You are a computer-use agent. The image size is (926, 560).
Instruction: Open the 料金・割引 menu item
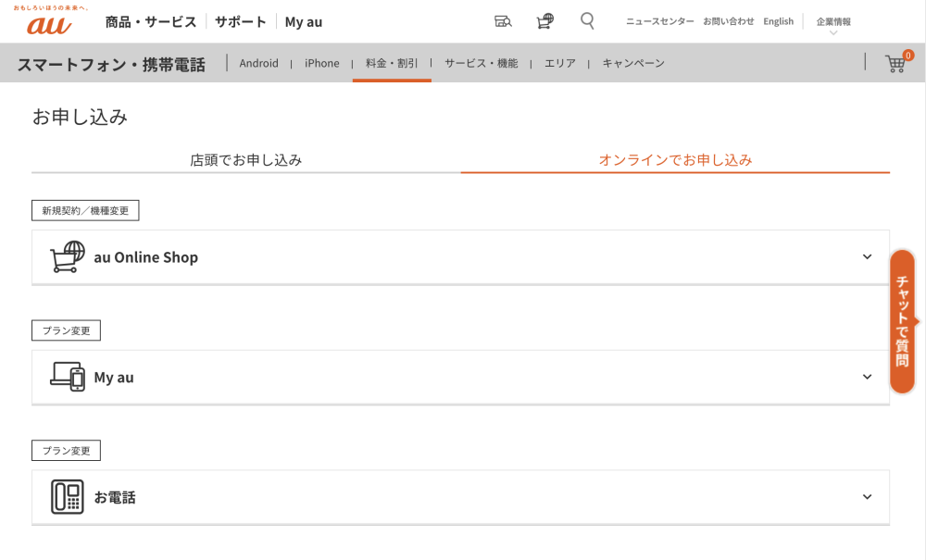click(392, 63)
